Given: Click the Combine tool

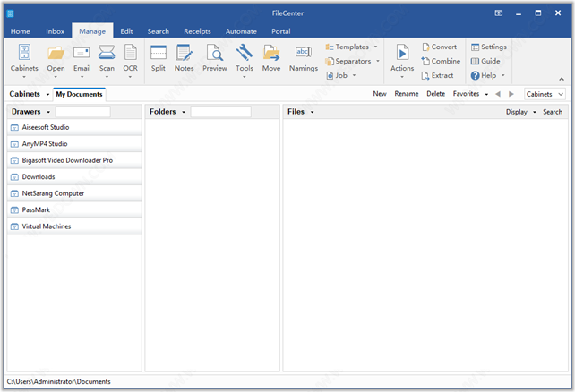Looking at the screenshot, I should tap(442, 61).
